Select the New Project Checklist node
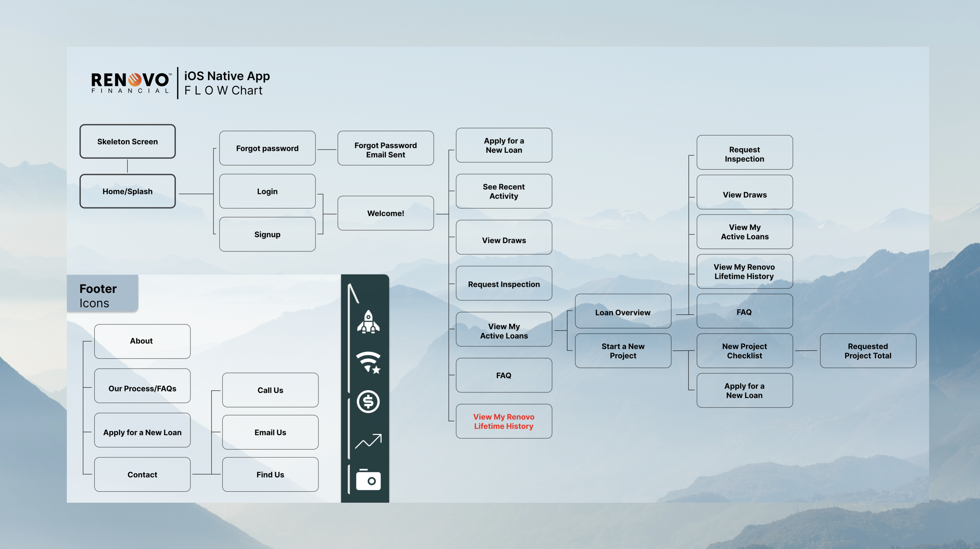The image size is (980, 549). point(744,351)
